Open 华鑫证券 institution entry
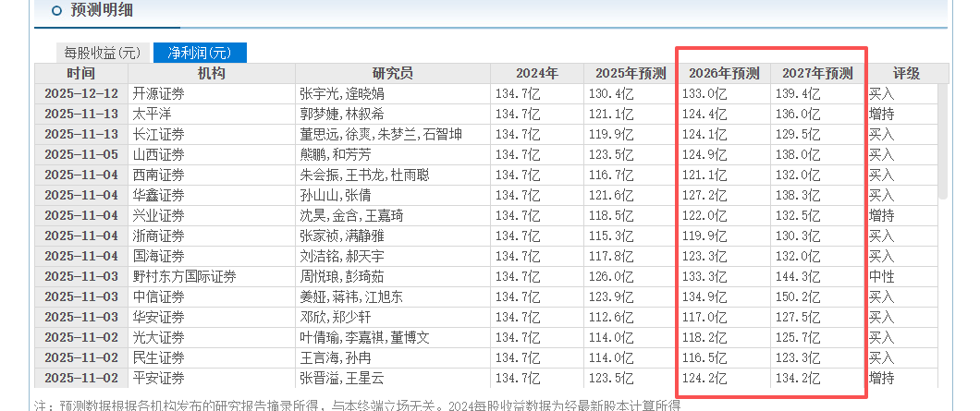The image size is (980, 411). point(159,196)
